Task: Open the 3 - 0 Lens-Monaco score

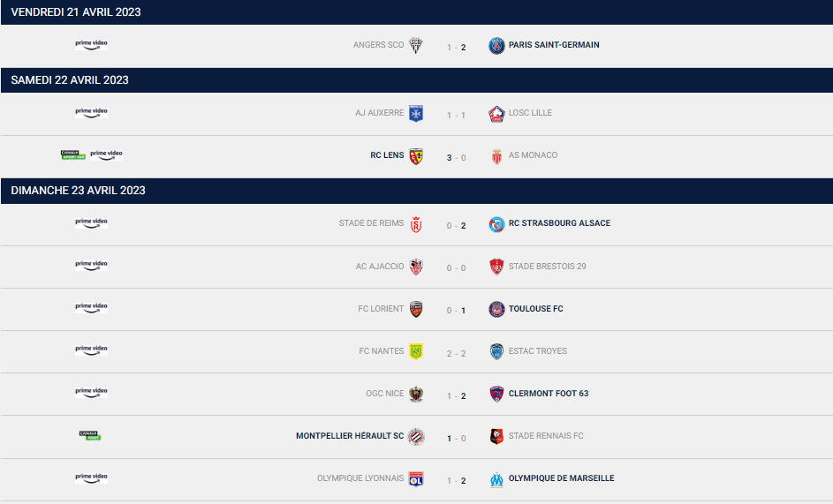Action: 457,158
